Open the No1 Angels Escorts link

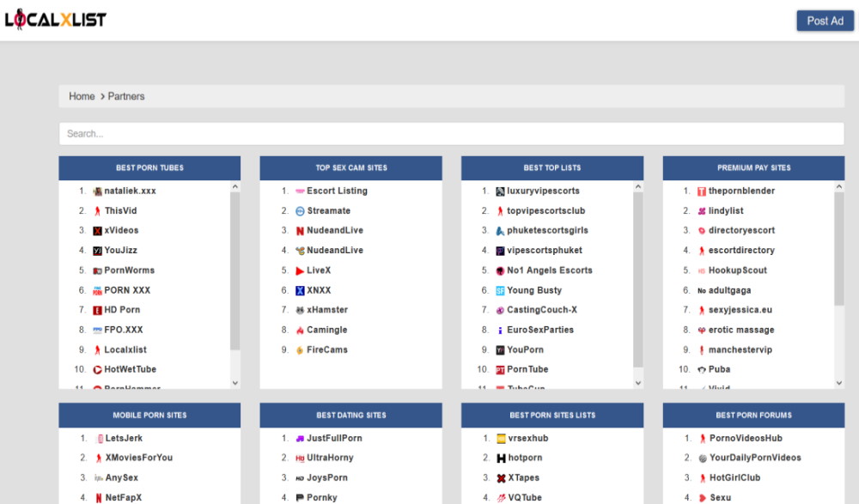coord(550,270)
